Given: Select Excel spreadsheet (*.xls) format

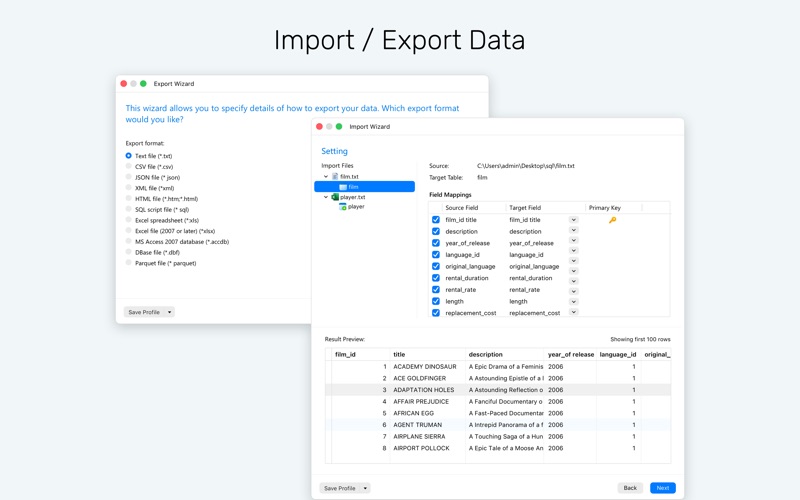Looking at the screenshot, I should (129, 220).
